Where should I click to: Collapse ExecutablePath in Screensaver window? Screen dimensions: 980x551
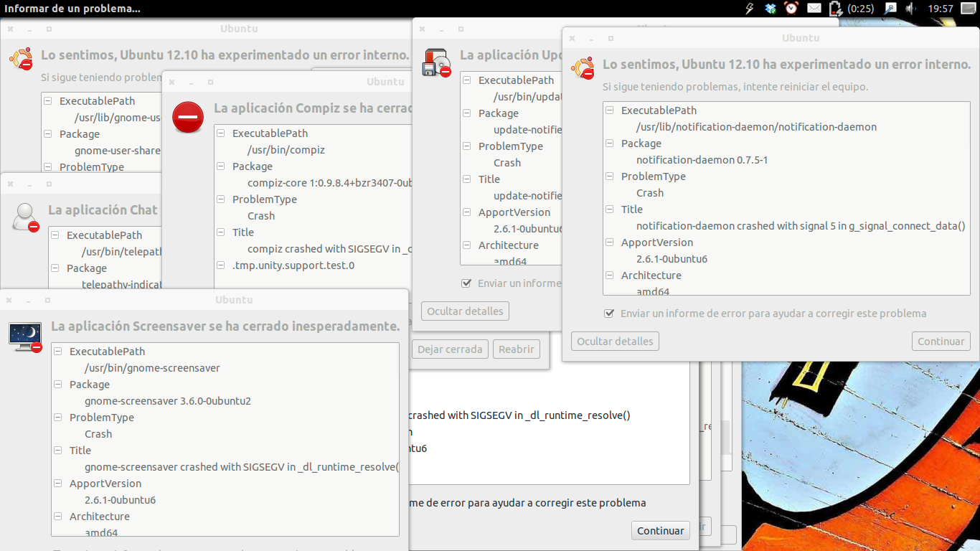pos(58,352)
